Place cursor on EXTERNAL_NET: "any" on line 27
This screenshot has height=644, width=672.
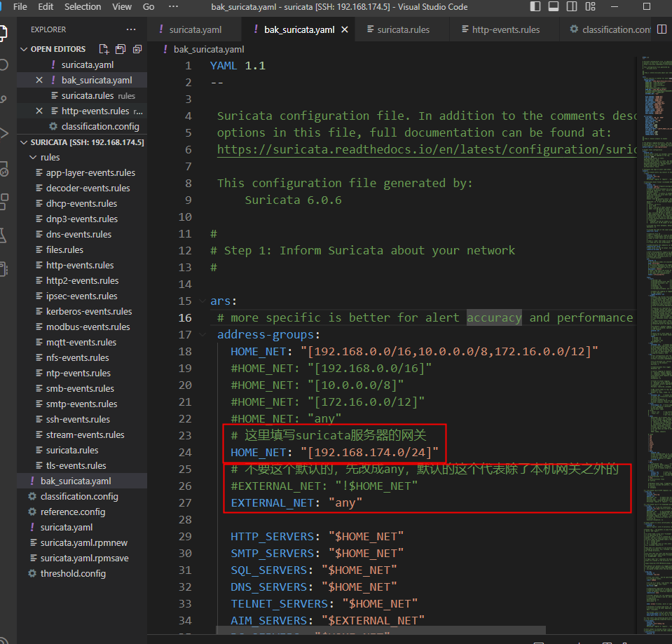tap(296, 503)
